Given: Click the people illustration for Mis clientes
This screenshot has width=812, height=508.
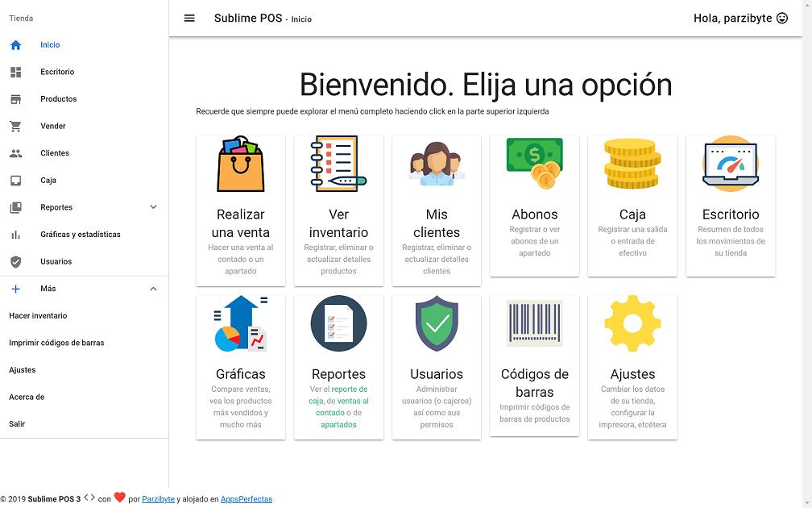Looking at the screenshot, I should point(437,164).
